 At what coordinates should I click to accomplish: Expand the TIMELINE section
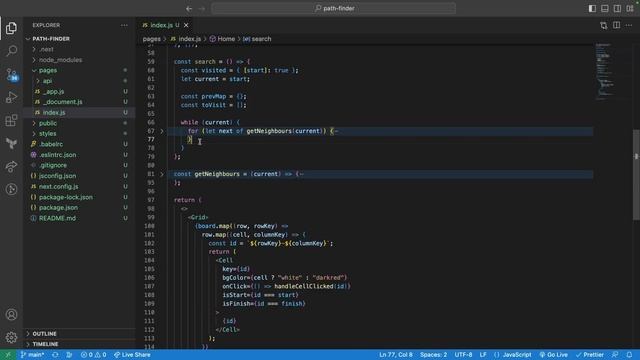pyautogui.click(x=45, y=344)
